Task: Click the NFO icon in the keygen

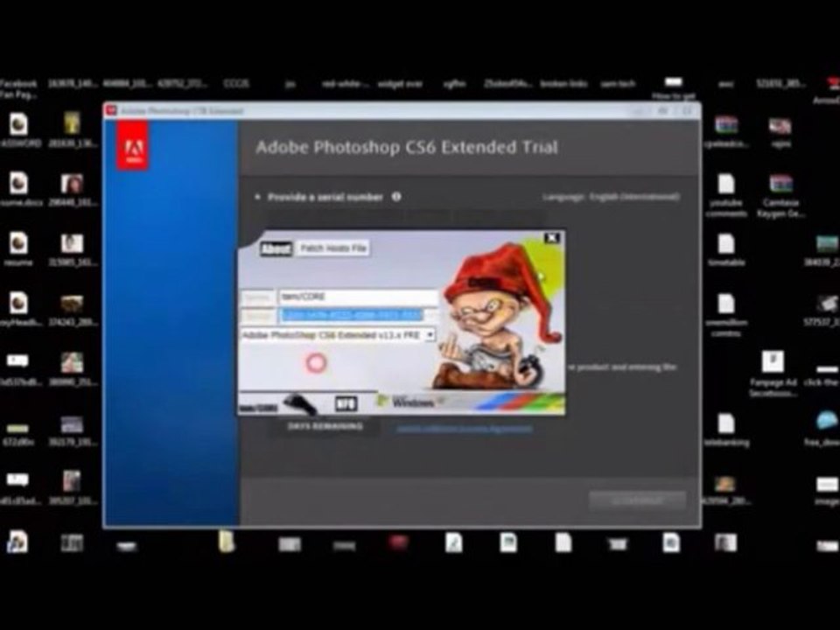Action: [346, 404]
